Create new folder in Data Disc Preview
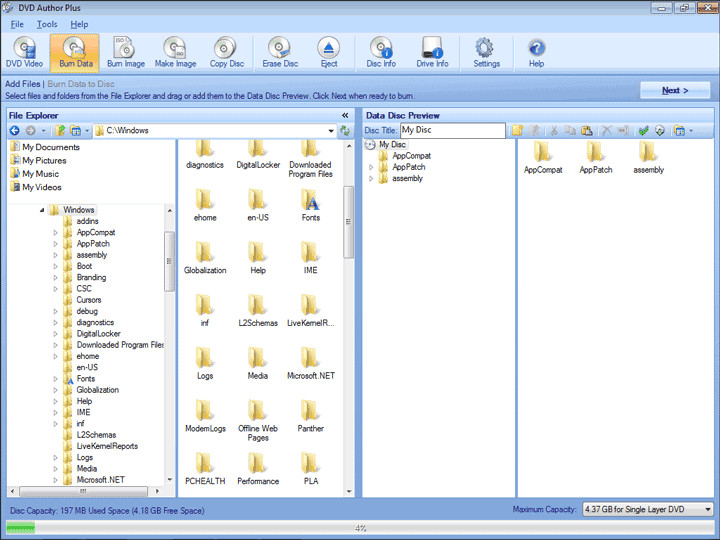The width and height of the screenshot is (720, 540). [518, 130]
